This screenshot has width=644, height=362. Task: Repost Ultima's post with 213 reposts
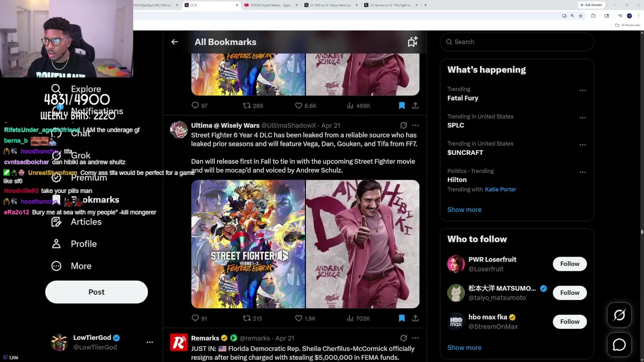[253, 318]
